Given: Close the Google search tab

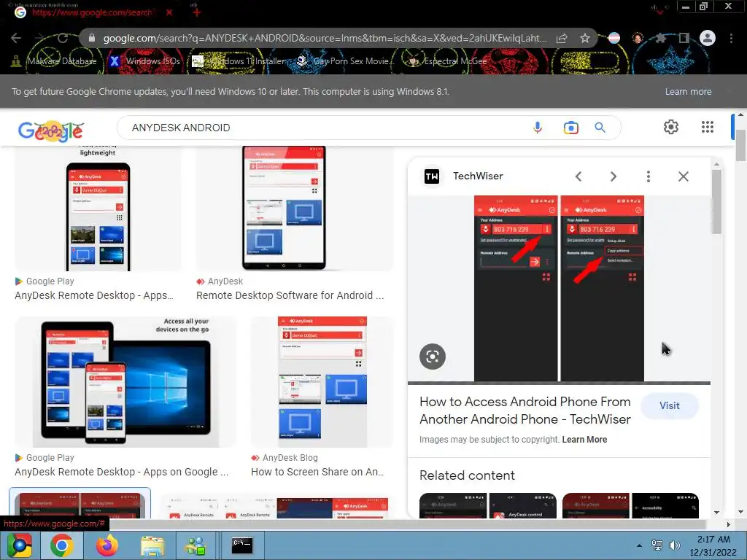Looking at the screenshot, I should tap(169, 12).
